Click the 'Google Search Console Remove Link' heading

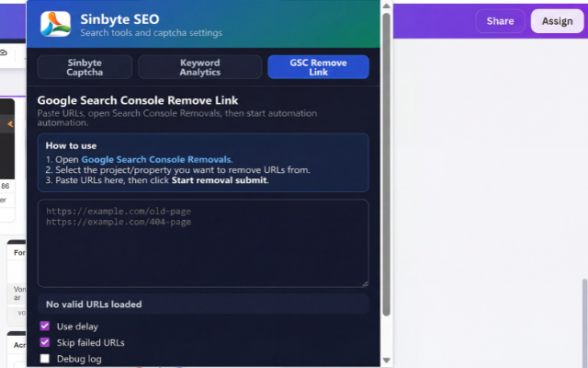(138, 100)
